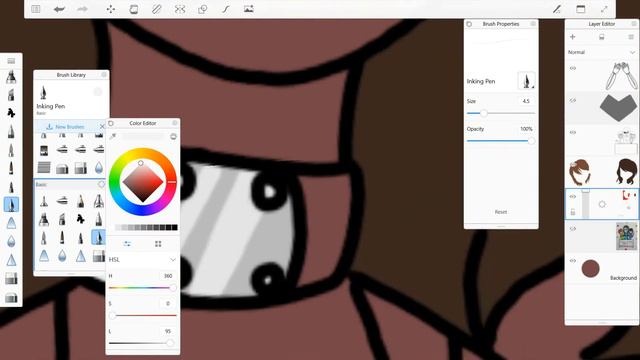Select the topmost marker brush in left palette
This screenshot has height=360, width=640.
click(11, 76)
